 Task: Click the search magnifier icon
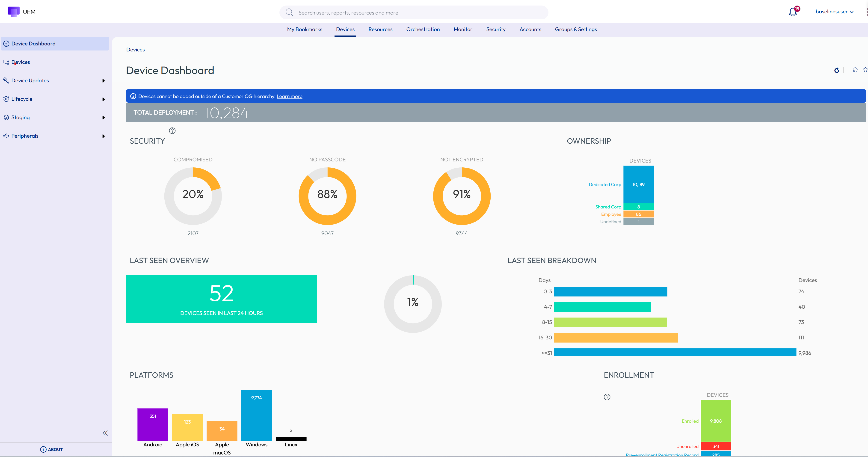289,12
